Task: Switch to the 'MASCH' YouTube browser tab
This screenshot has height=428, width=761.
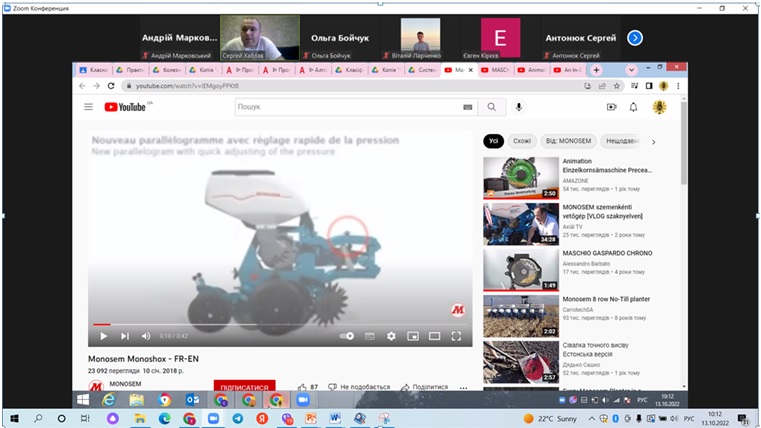Action: 495,70
